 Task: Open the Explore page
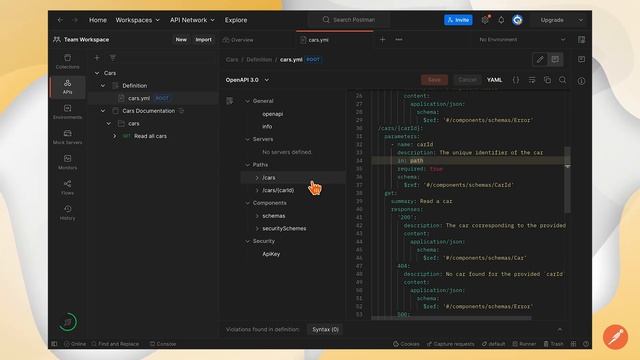click(236, 20)
